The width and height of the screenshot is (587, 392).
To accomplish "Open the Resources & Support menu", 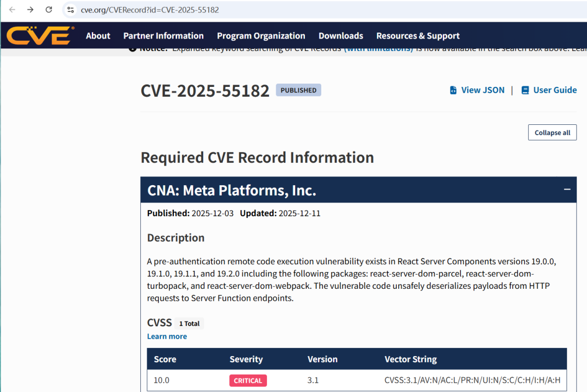I will click(418, 36).
